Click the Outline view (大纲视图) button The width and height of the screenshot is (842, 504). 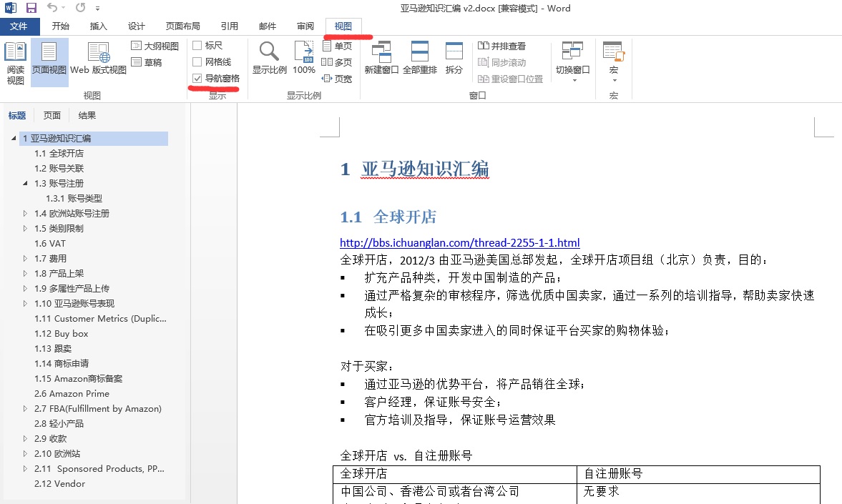pos(155,46)
